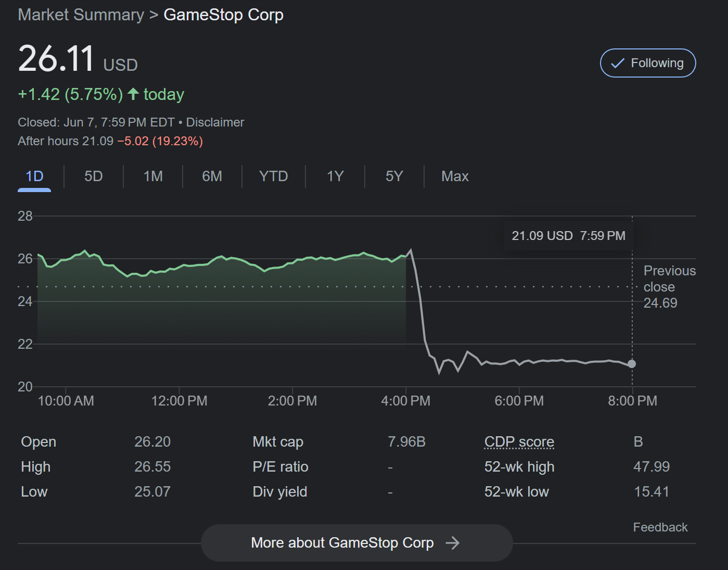
Task: Open the Market Summary breadcrumb link
Action: click(81, 15)
